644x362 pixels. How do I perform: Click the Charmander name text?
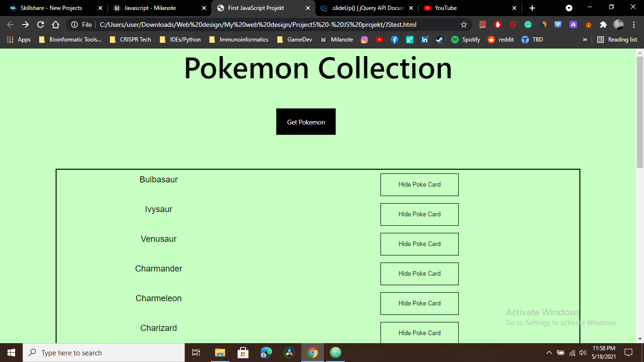158,269
